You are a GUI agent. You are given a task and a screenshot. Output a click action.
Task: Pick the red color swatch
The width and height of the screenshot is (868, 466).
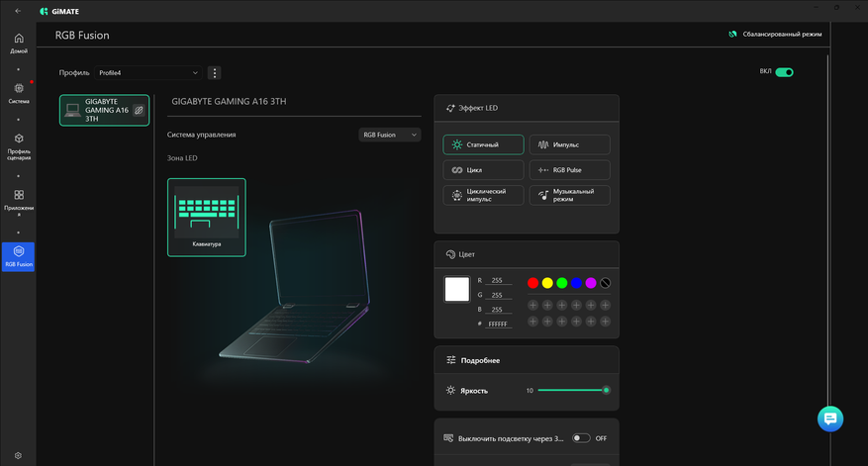(x=532, y=283)
